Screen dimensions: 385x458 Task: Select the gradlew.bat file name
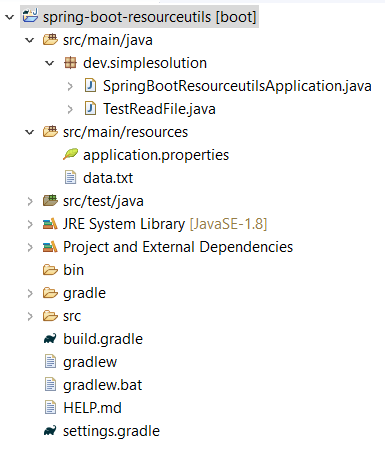[x=103, y=385]
